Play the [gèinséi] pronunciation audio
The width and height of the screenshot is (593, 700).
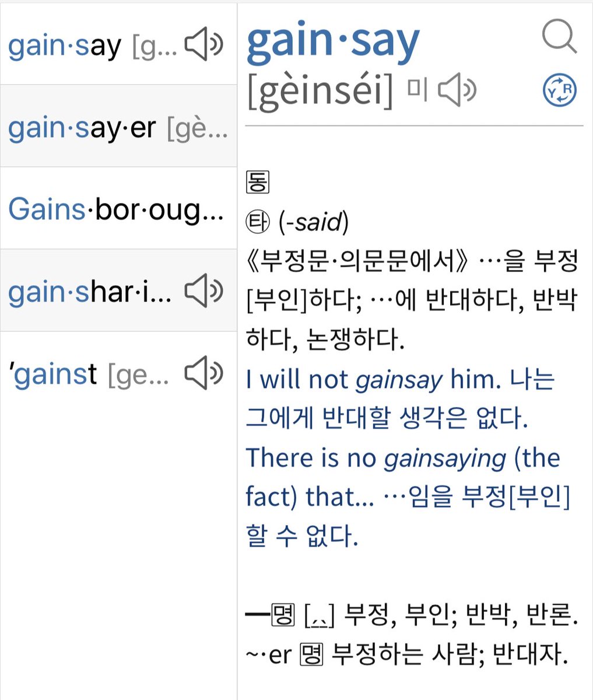(x=457, y=91)
